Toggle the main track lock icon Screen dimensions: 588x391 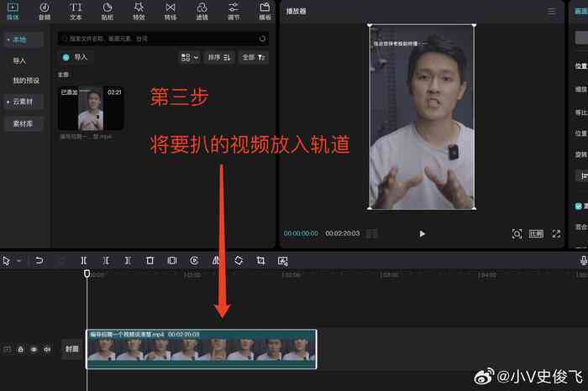(x=21, y=349)
